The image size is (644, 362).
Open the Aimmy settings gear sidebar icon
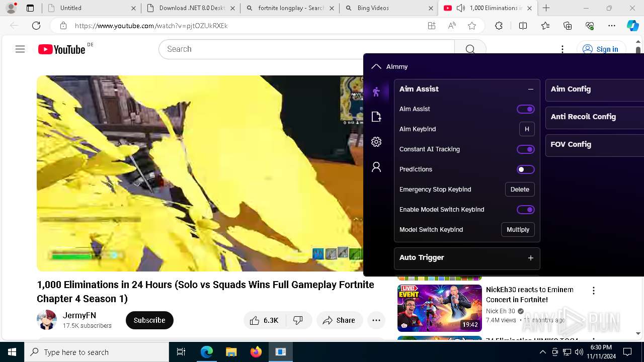(376, 142)
